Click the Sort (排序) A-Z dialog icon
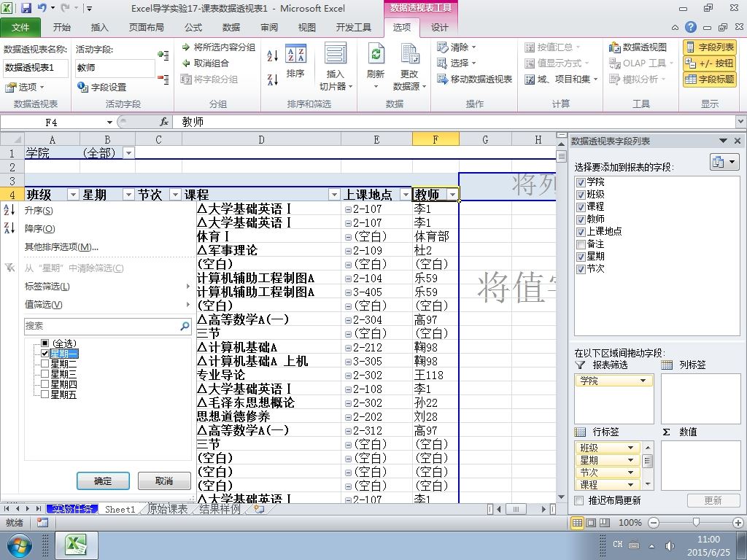747x560 pixels. [x=296, y=53]
